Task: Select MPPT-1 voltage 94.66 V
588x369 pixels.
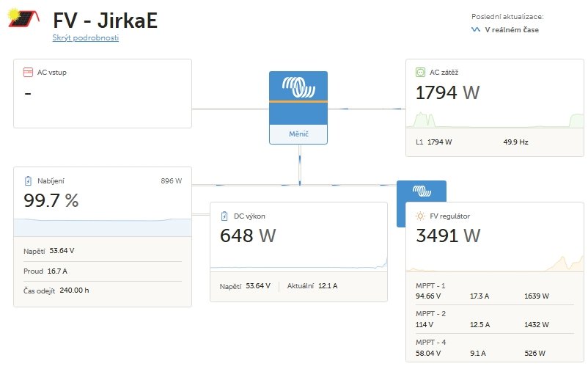Action: [428, 296]
